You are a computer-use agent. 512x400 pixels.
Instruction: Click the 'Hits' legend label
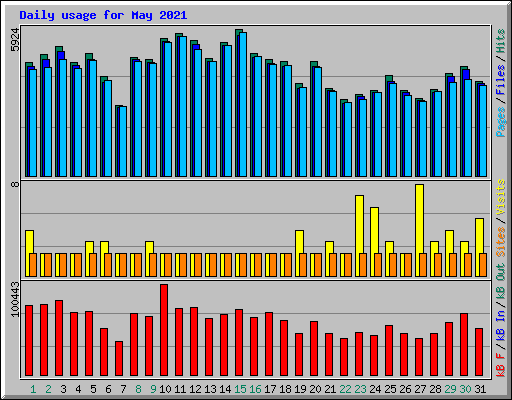pos(500,41)
